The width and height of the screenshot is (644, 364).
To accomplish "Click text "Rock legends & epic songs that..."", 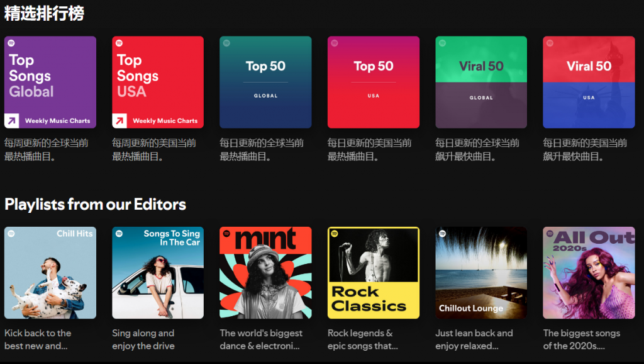I will coord(363,339).
